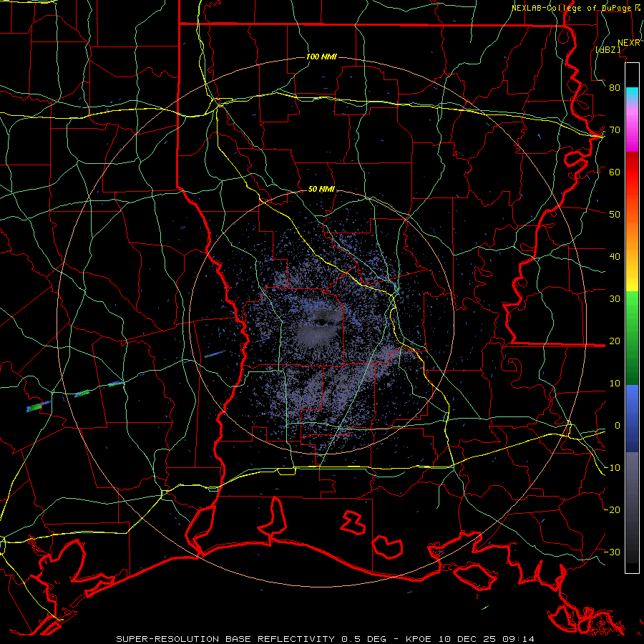Click the -30 value on dBZ scale
The height and width of the screenshot is (644, 644).
[612, 552]
